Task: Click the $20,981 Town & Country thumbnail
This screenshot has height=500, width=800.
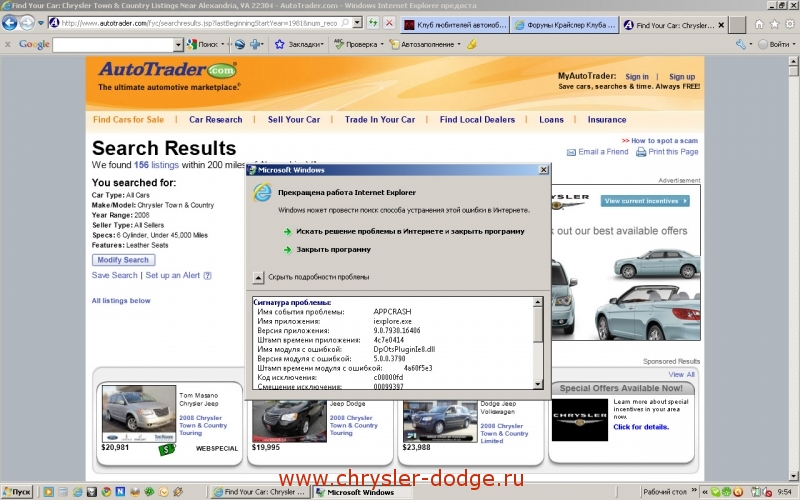Action: [139, 414]
